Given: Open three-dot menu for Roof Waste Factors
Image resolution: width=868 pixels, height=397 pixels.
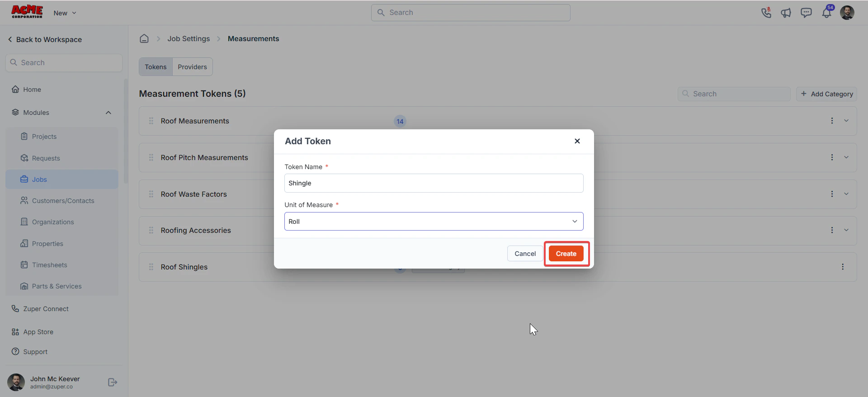Looking at the screenshot, I should click(x=832, y=194).
